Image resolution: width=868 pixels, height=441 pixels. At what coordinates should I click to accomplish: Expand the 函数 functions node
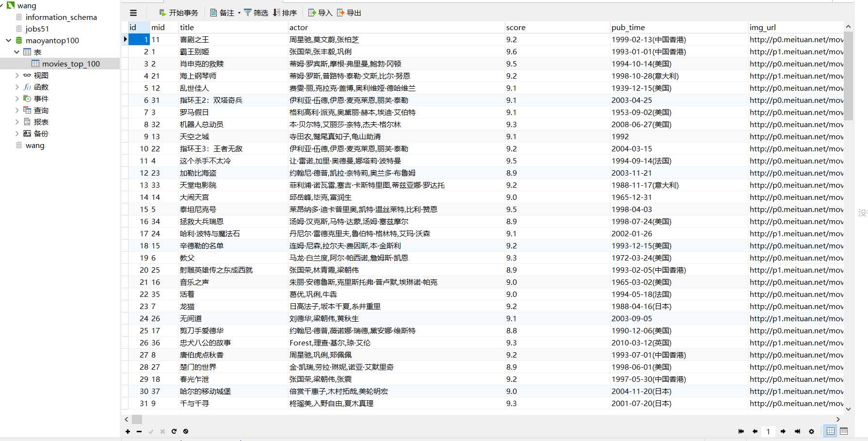(17, 87)
